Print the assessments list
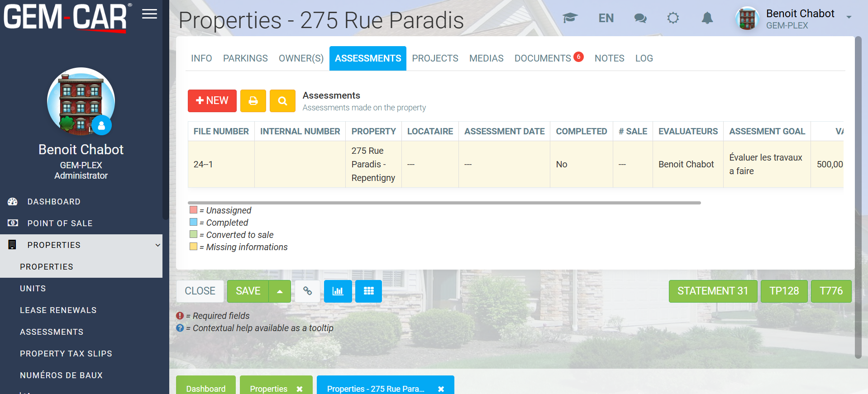The width and height of the screenshot is (868, 394). [253, 101]
